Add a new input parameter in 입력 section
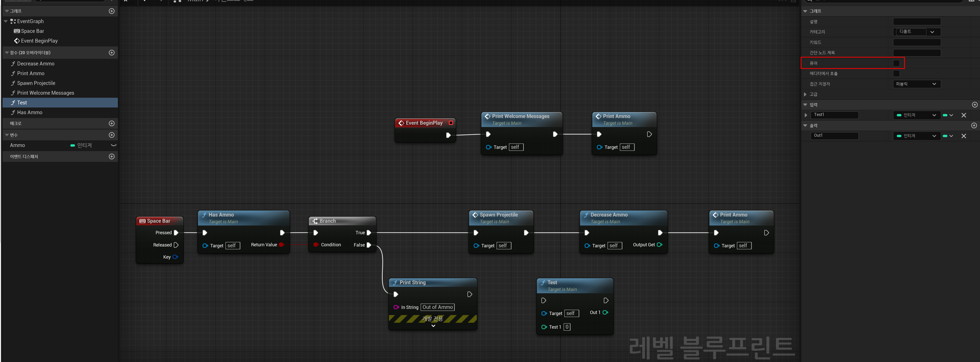The height and width of the screenshot is (362, 980). coord(974,105)
